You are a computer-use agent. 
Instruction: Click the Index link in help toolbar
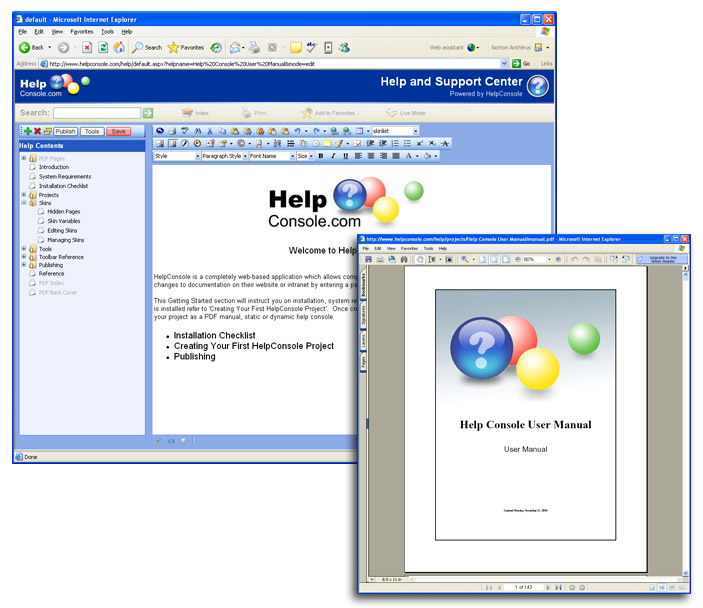coord(195,113)
